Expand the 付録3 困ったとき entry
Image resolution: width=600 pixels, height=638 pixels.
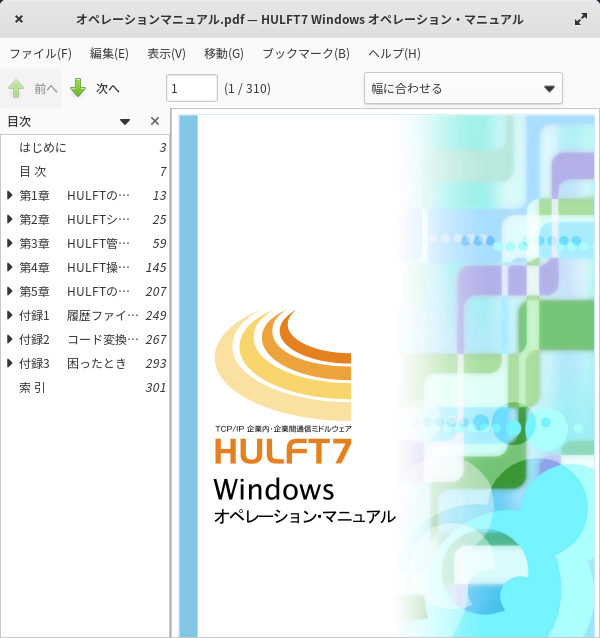coord(10,363)
